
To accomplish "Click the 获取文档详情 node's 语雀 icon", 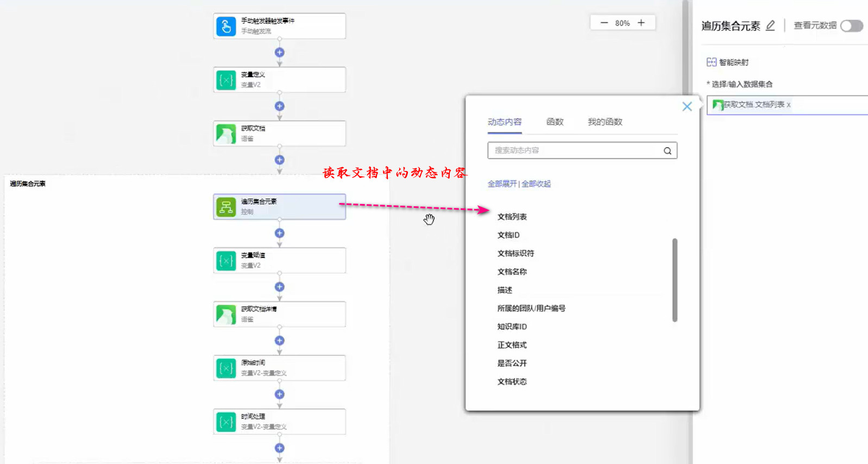I will tap(226, 314).
